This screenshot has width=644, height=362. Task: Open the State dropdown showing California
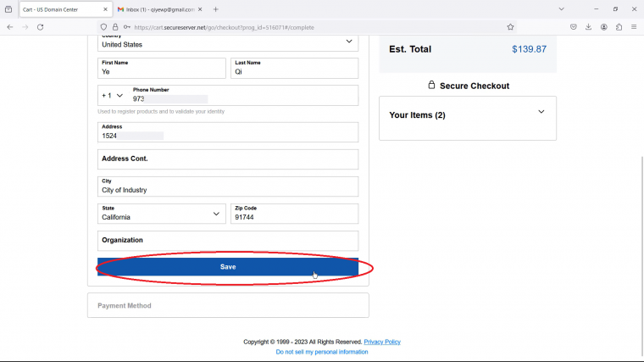[161, 214]
